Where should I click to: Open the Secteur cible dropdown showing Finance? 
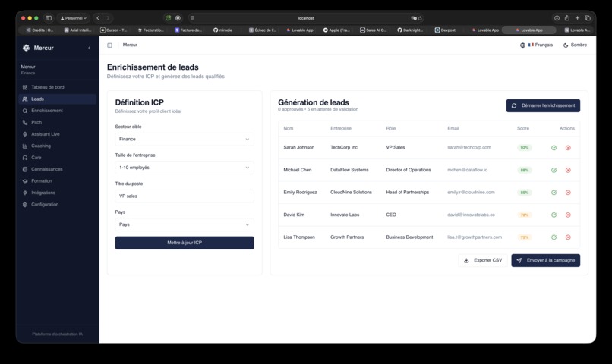coord(185,139)
